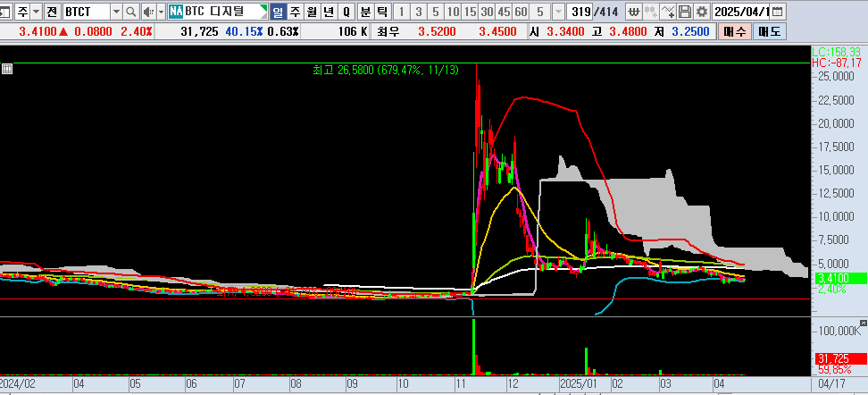Viewport: 868px width, 395px height.
Task: Click the current price tag 3.4100
Action: [x=841, y=279]
